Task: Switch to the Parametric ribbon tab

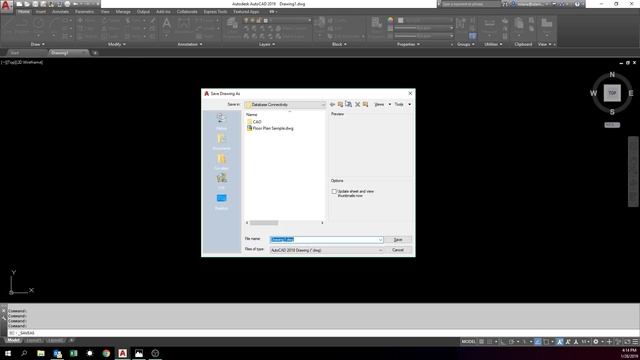Action: click(x=84, y=12)
